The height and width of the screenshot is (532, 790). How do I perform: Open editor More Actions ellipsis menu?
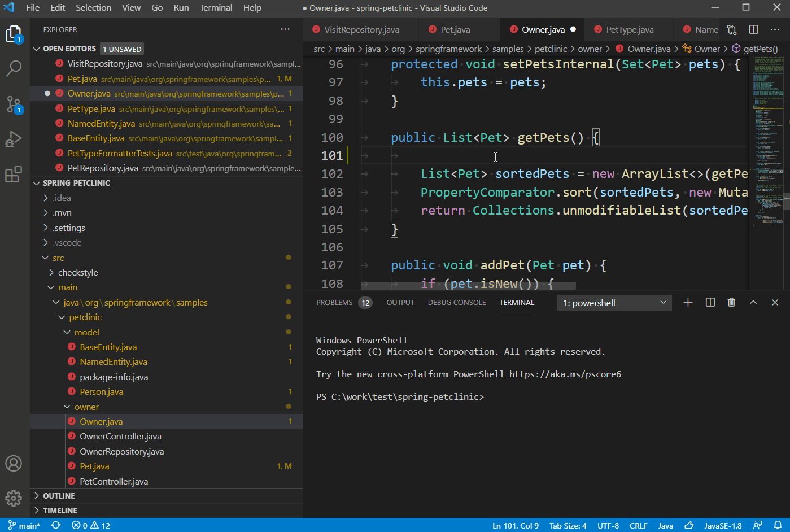tap(775, 29)
